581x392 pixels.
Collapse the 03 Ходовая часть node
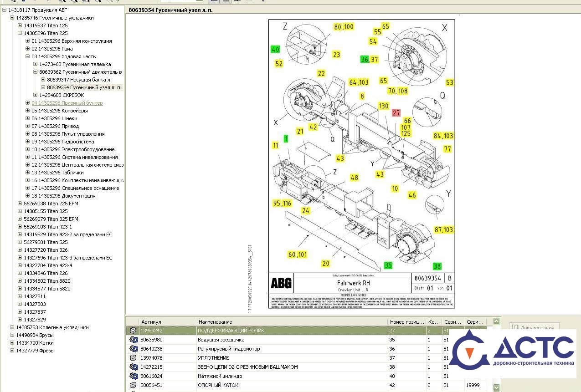click(x=27, y=56)
